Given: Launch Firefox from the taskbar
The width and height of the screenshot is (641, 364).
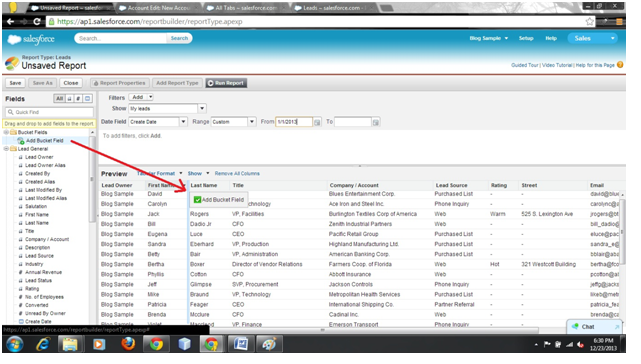Looking at the screenshot, I should click(128, 344).
